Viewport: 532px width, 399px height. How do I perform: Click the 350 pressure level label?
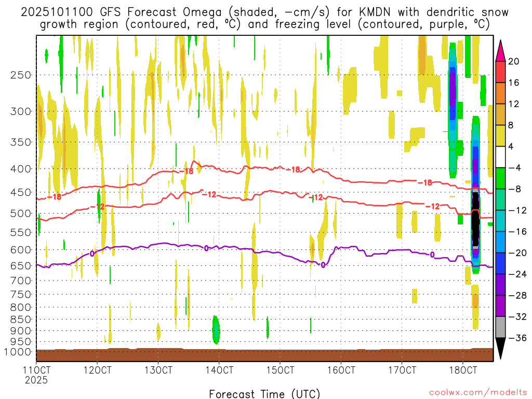click(21, 142)
